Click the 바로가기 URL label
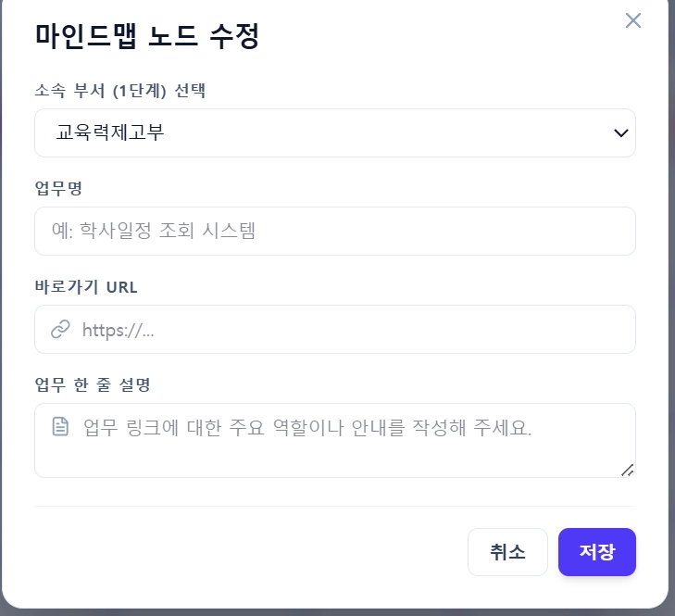 [86, 287]
